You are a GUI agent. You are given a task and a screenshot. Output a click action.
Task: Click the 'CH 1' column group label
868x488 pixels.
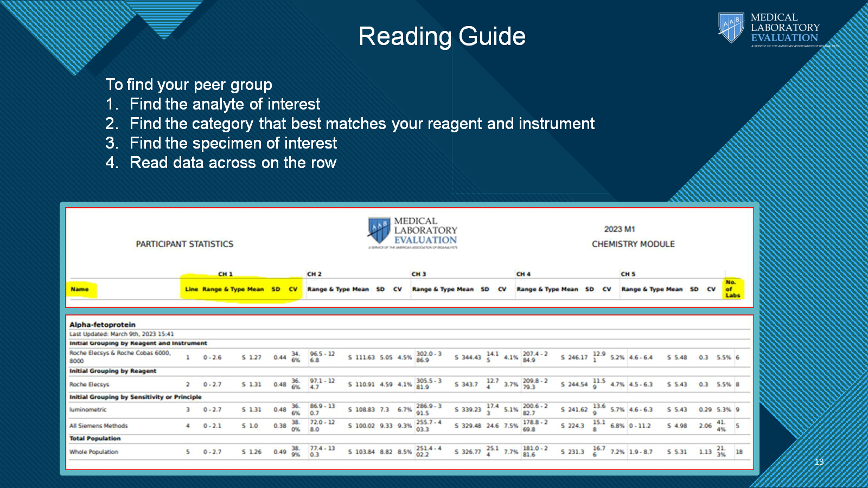pos(225,274)
